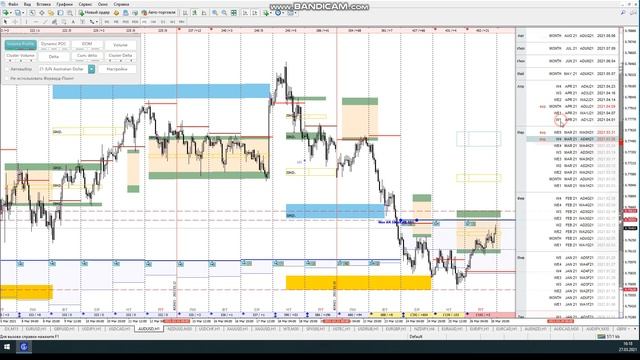This screenshot has width=640, height=360.
Task: Click the MetaEditor icon
Action: [x=116, y=13]
